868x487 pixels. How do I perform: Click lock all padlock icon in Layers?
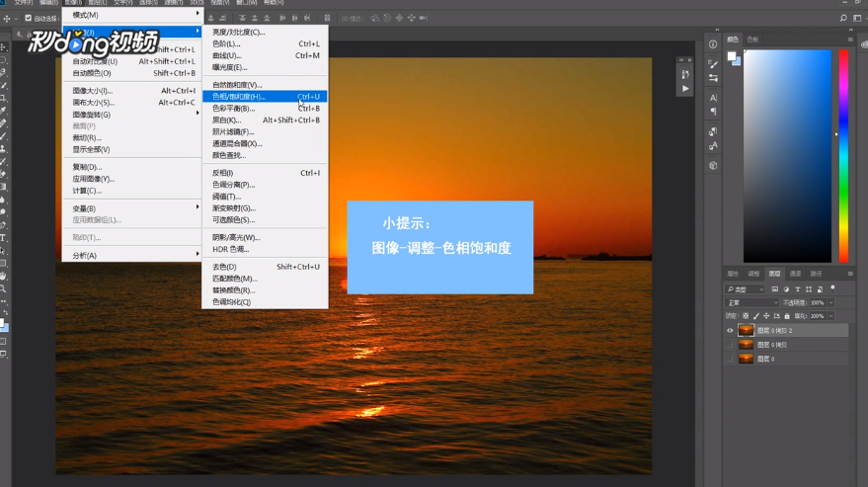(787, 316)
